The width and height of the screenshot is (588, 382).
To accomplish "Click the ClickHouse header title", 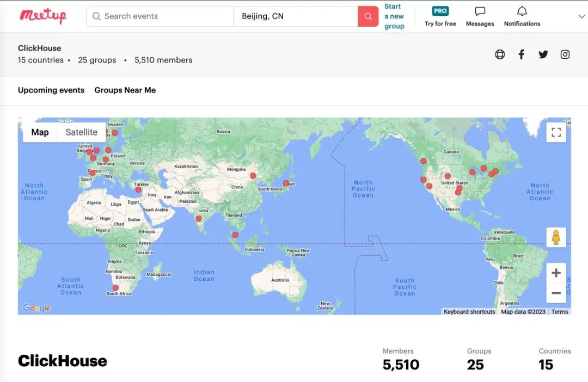I will click(x=39, y=48).
